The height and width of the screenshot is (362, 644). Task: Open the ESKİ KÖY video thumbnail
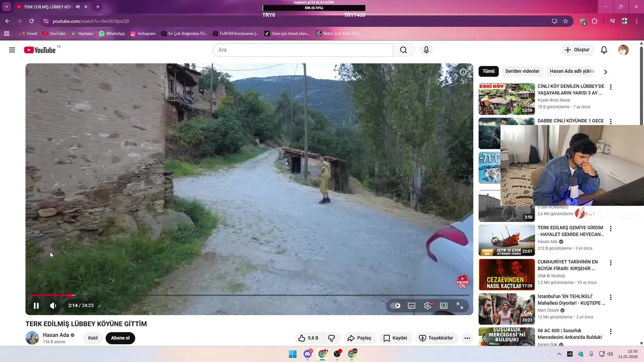(507, 99)
